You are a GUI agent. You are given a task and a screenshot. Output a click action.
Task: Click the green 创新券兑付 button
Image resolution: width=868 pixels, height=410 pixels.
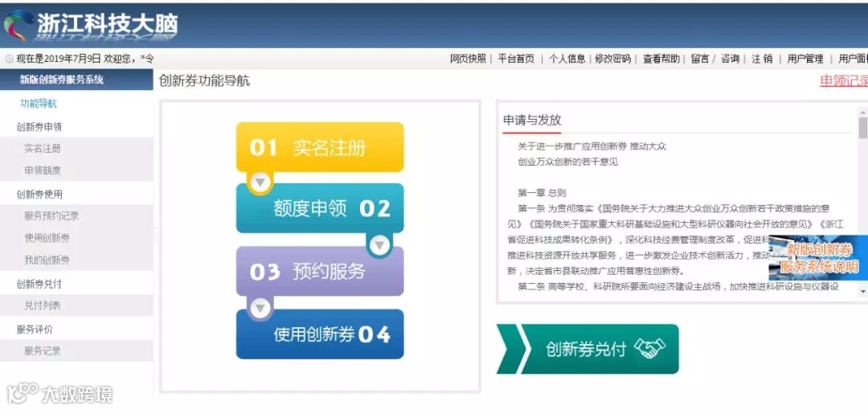(x=588, y=349)
